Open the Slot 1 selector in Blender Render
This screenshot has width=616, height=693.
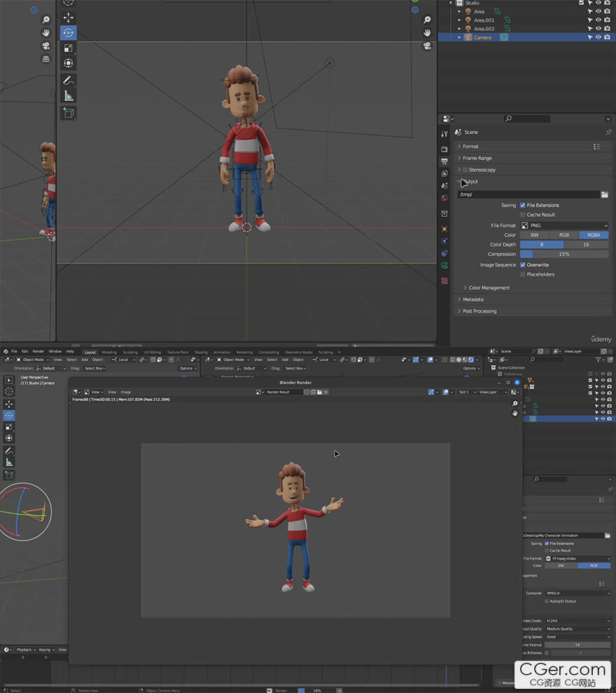[x=465, y=392]
